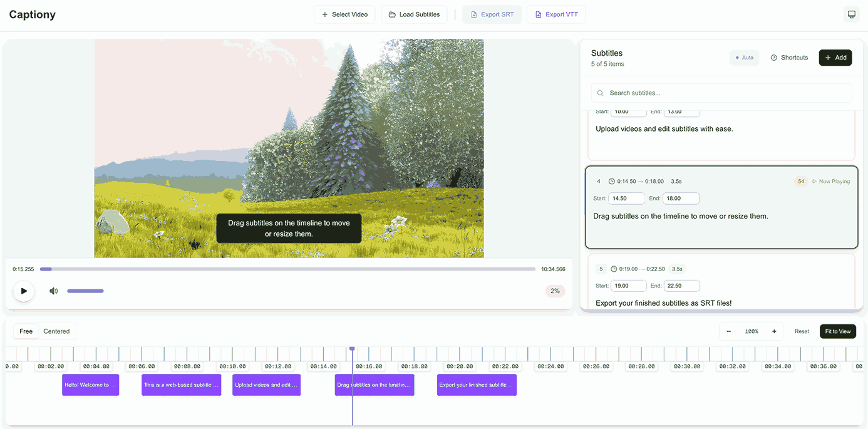The image size is (868, 429).
Task: Click the Export SRT button
Action: coord(492,14)
